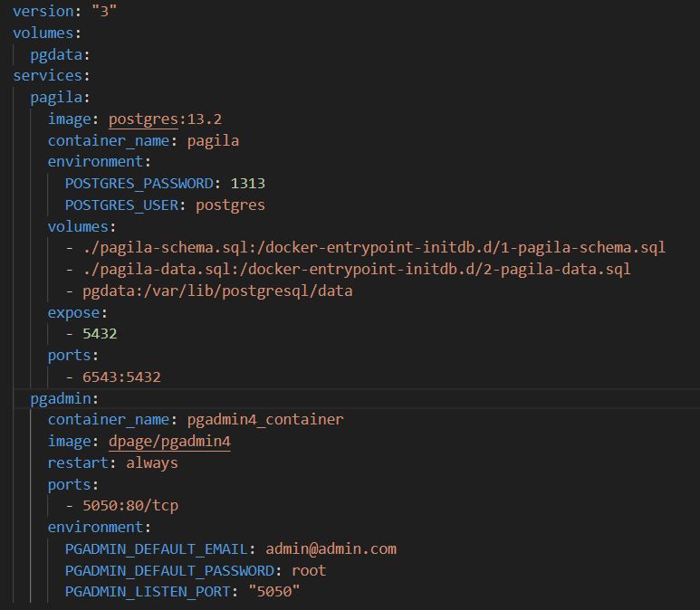Image resolution: width=700 pixels, height=610 pixels.
Task: Click the POSTGRES_USER value postgres
Action: tap(230, 205)
